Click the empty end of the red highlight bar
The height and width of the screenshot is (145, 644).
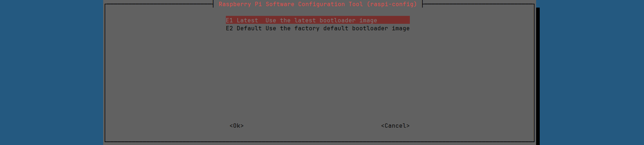click(x=393, y=20)
